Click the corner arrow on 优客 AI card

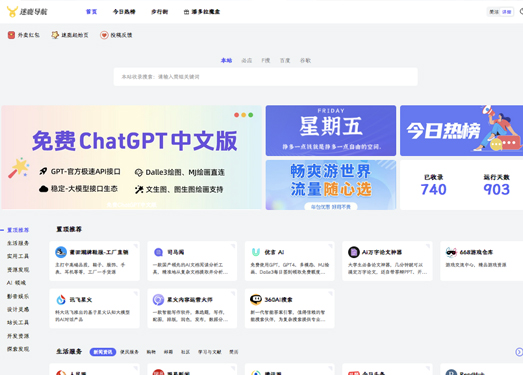[330, 246]
